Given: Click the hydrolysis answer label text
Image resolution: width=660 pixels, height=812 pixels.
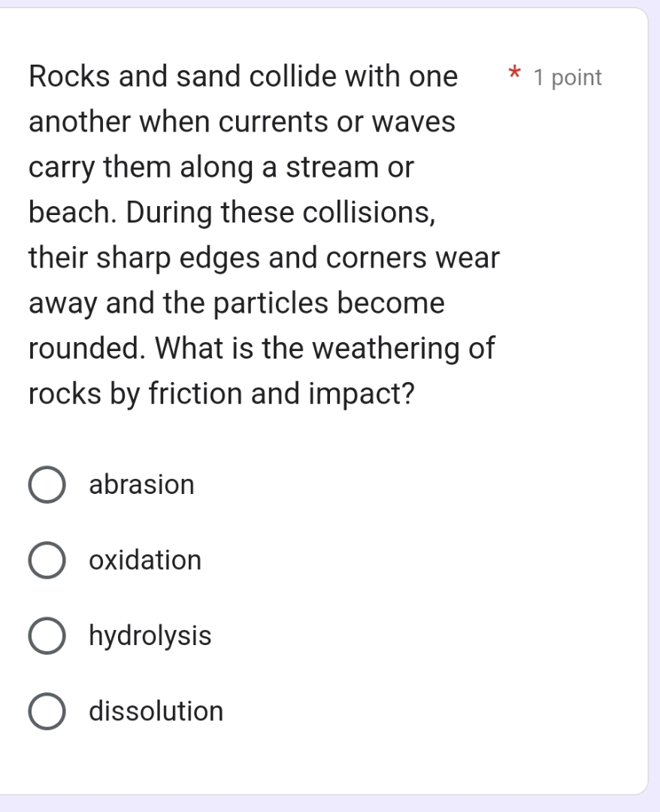Looking at the screenshot, I should pyautogui.click(x=150, y=636).
